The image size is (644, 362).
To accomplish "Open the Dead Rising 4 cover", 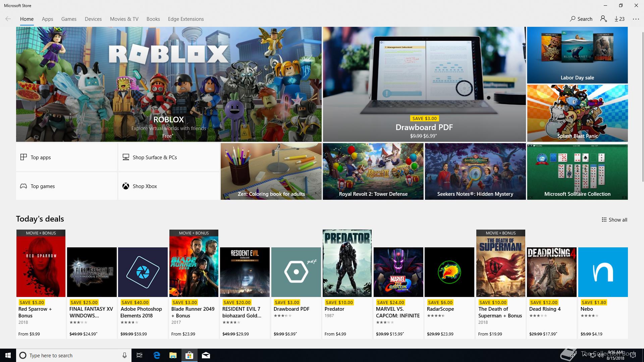I will pyautogui.click(x=552, y=272).
